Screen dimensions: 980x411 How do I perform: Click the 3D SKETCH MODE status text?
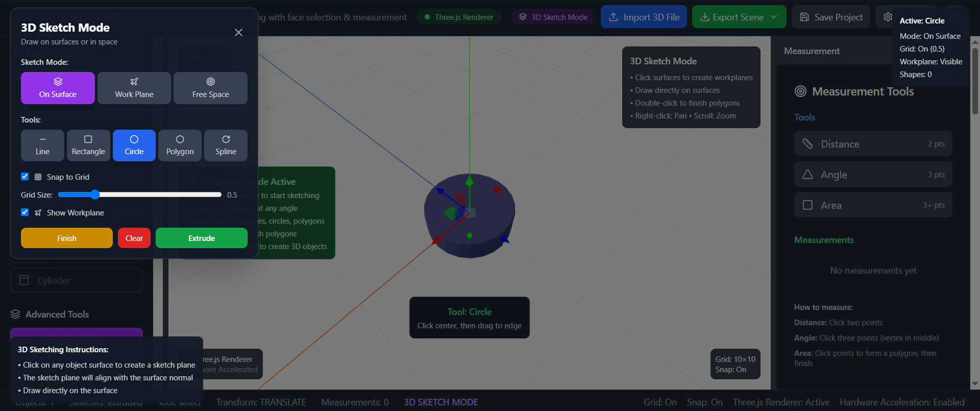441,402
